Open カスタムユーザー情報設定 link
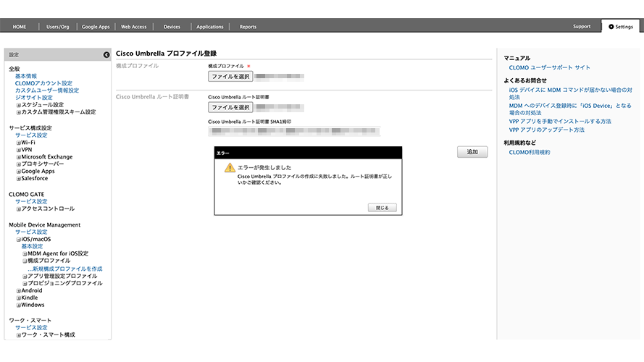Image resolution: width=644 pixels, height=362 pixels. tap(47, 90)
